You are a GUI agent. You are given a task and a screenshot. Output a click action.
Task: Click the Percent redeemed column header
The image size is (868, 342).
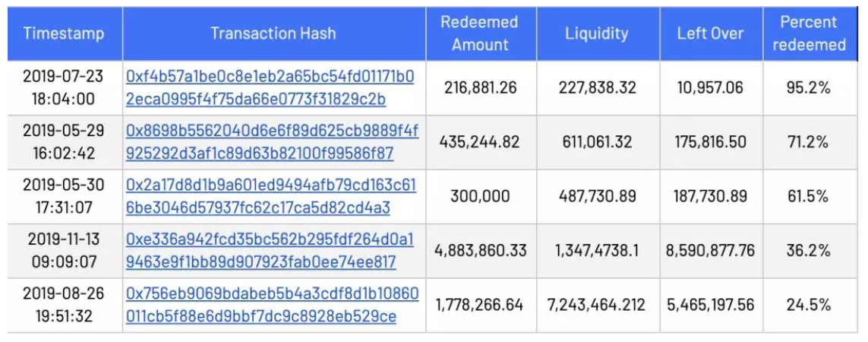coord(809,33)
